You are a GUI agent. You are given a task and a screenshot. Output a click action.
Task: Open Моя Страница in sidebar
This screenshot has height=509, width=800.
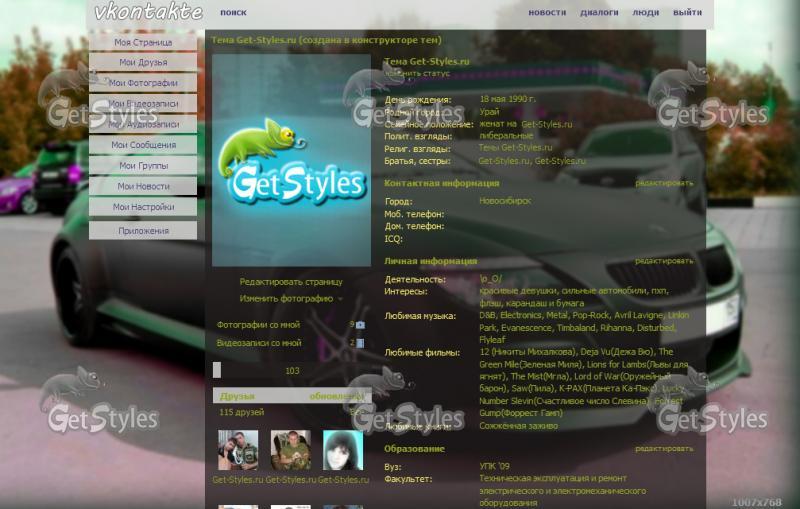143,43
